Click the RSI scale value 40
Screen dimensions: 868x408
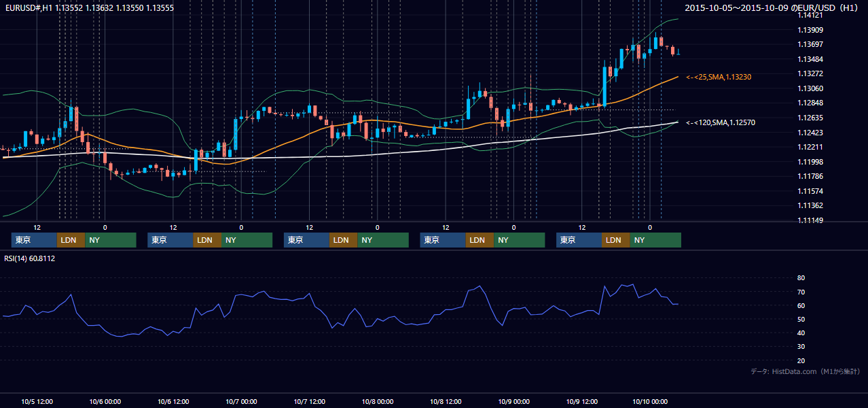point(801,333)
